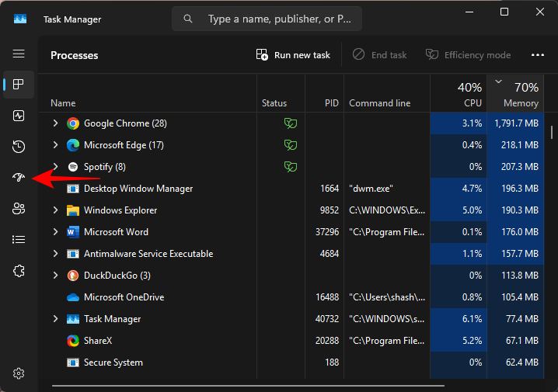
Task: Select the Desktop Window Manager row name
Action: (x=138, y=189)
